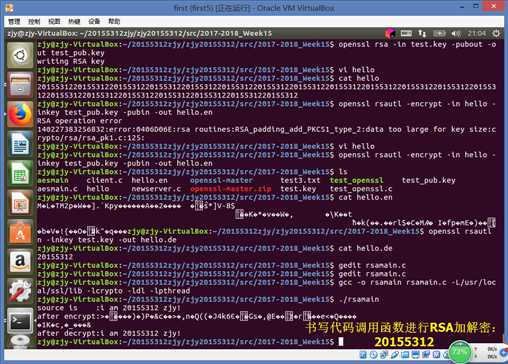Click 'test3.txt' in the ls listing
Screen dimensions: 508x364
[x=300, y=180]
